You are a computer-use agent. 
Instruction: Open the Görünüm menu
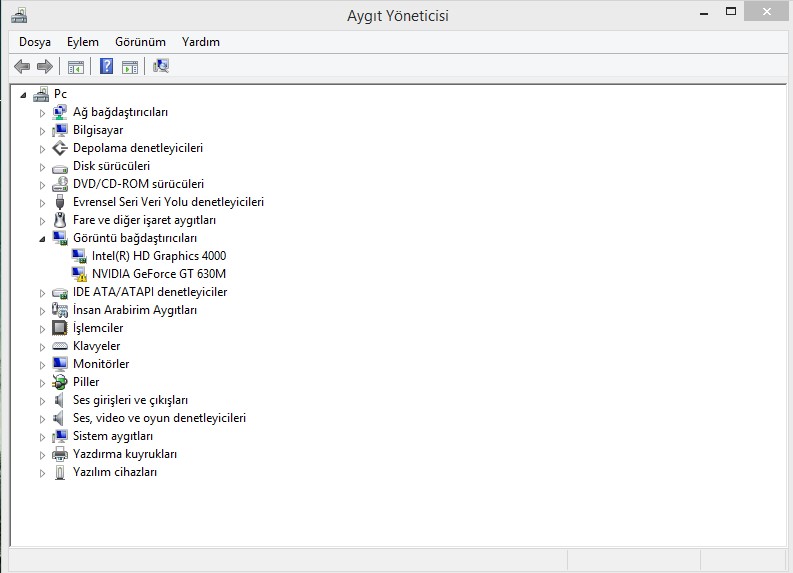140,42
